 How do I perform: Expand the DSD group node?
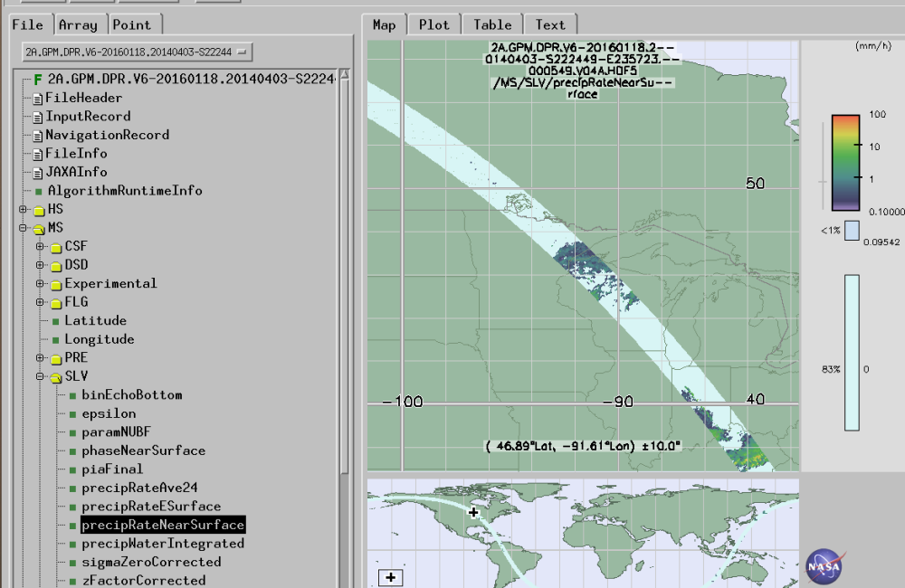(41, 265)
